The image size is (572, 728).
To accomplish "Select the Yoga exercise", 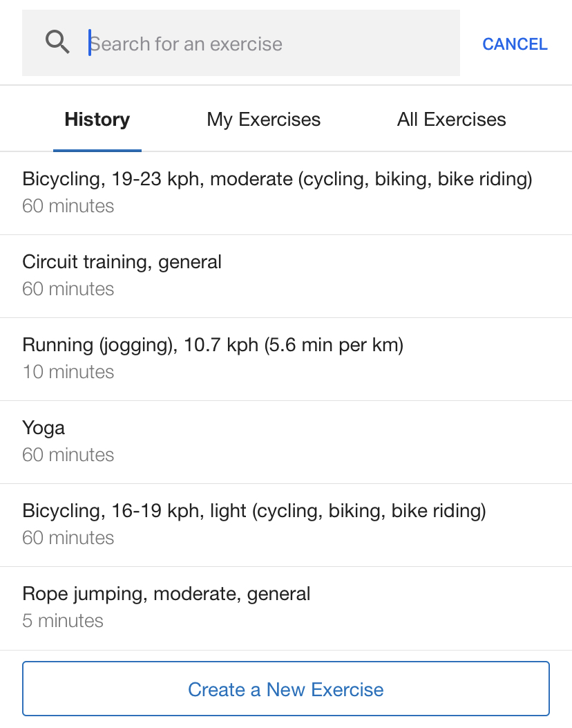I will click(44, 428).
